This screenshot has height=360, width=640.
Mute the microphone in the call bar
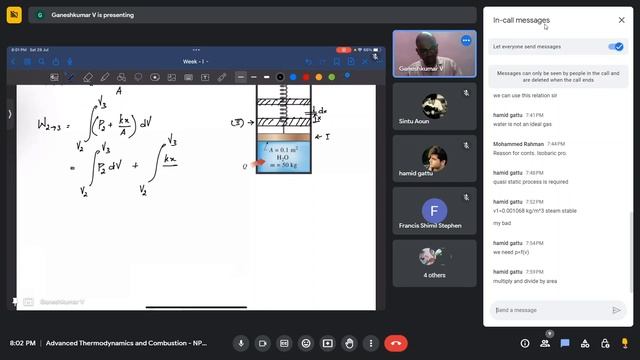[241, 343]
